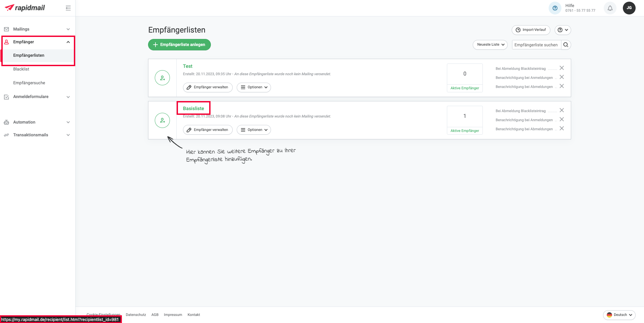This screenshot has height=323, width=644.
Task: Toggle blacklist entry on unsubscribe for Test
Action: point(561,68)
